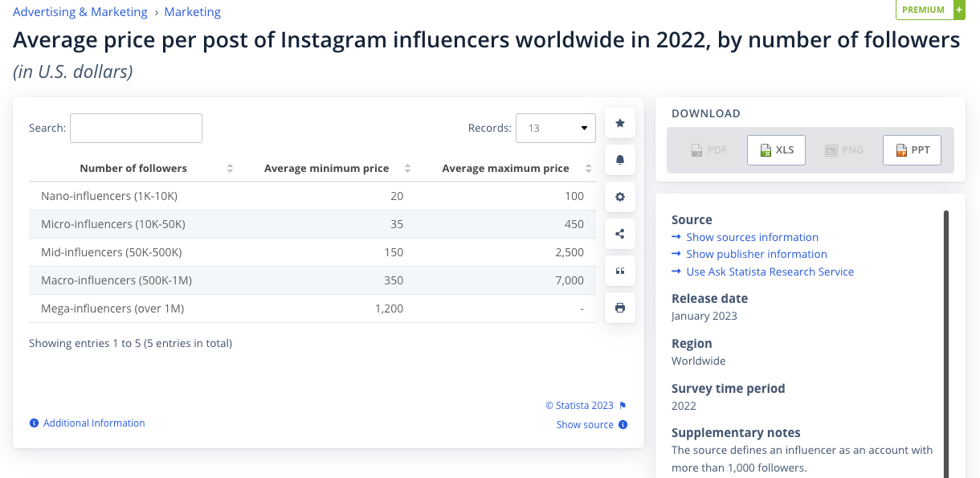Click the bell notification alert icon
Viewport: 980px width, 478px height.
click(620, 160)
